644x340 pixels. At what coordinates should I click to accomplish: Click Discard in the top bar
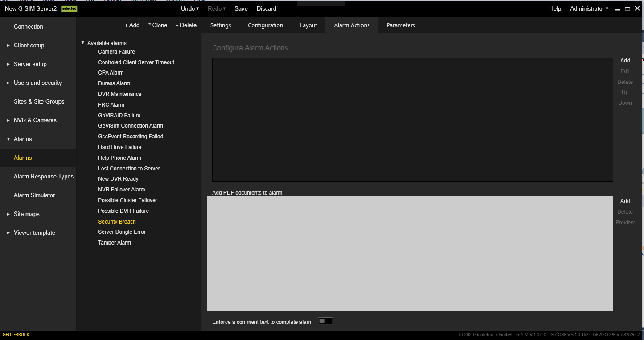267,8
